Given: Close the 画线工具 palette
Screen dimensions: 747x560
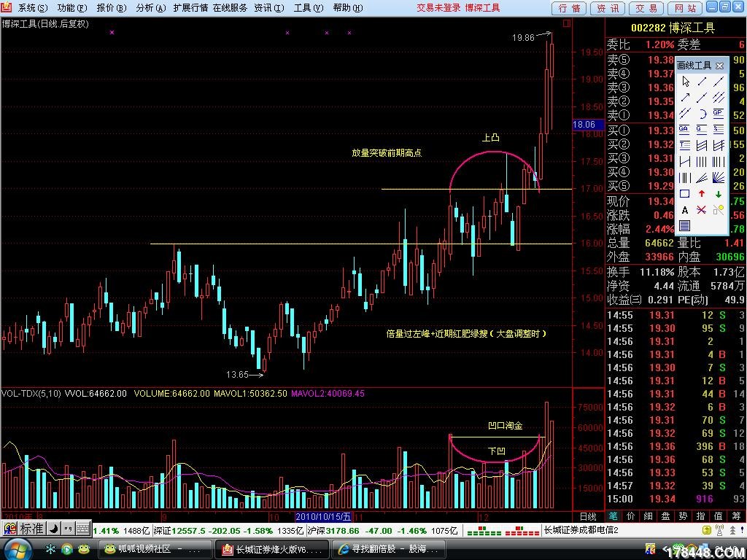Looking at the screenshot, I should [719, 66].
